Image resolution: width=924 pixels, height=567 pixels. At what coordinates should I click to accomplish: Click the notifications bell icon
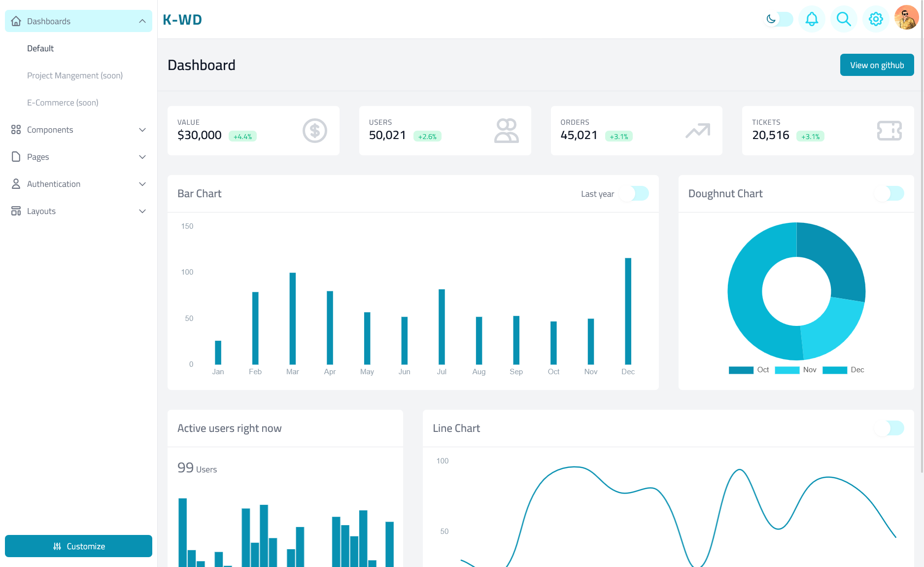point(812,19)
